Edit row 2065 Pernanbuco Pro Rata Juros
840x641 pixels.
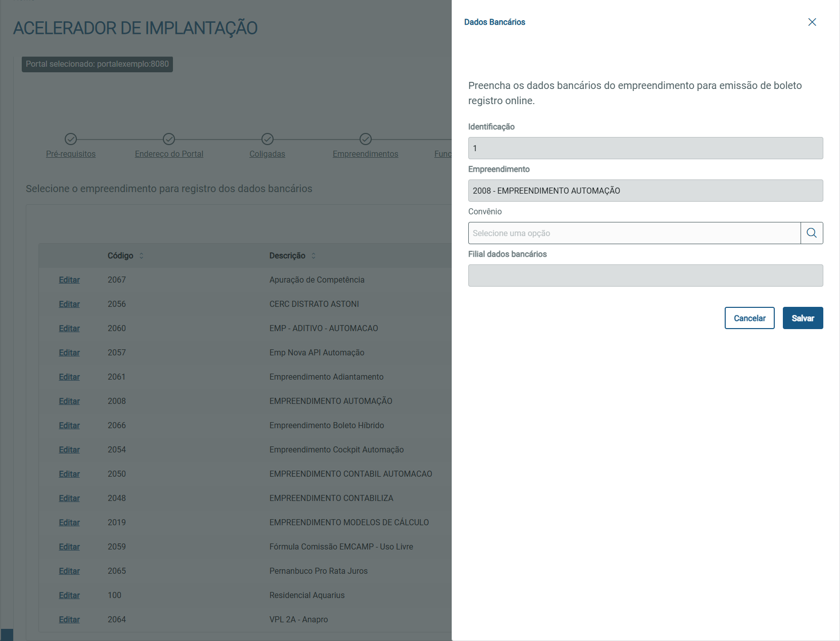(x=69, y=571)
